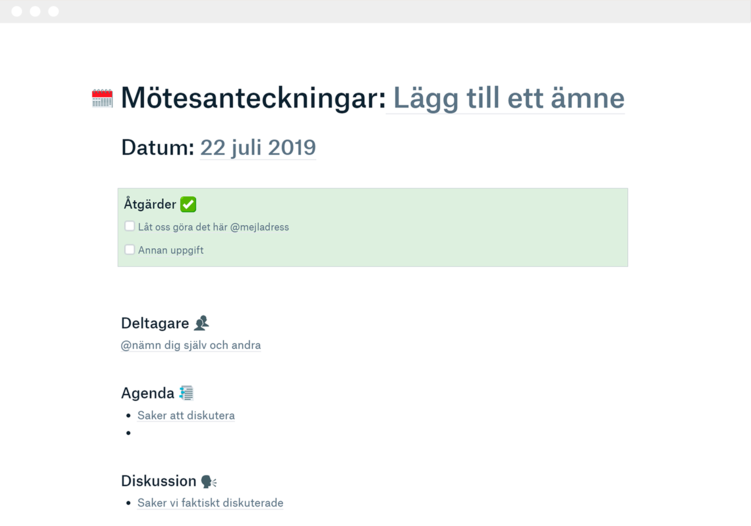Tick the 'Annan uppgift' checkbox

130,250
